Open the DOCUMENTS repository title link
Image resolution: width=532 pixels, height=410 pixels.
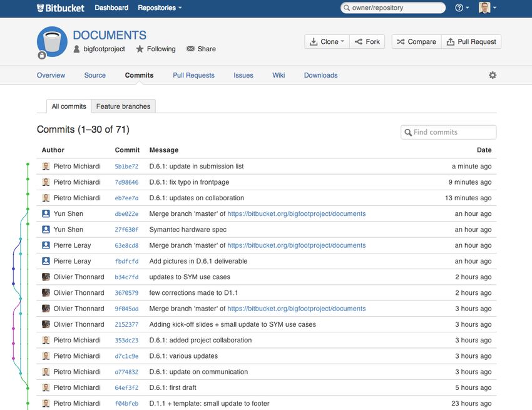pos(110,35)
